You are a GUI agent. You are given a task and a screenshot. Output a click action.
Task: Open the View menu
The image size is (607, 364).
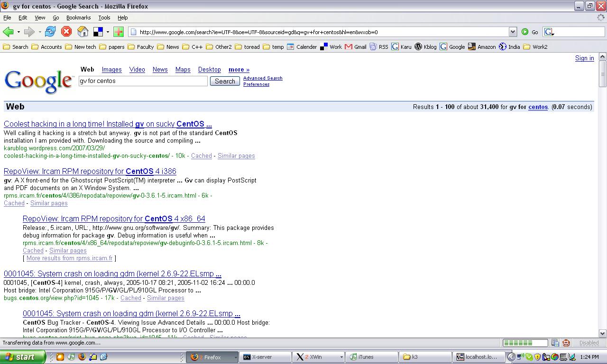(40, 18)
